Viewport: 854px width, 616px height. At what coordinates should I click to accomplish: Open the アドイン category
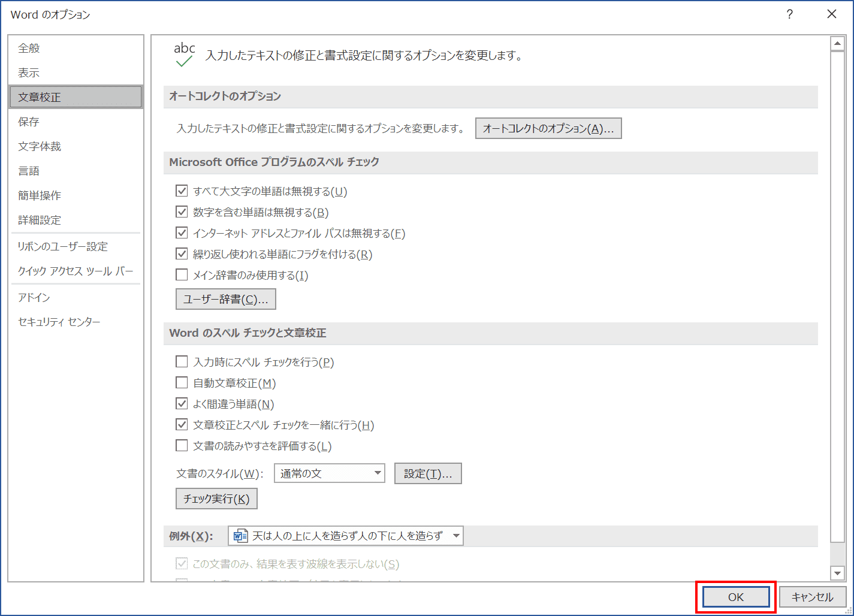(76, 297)
